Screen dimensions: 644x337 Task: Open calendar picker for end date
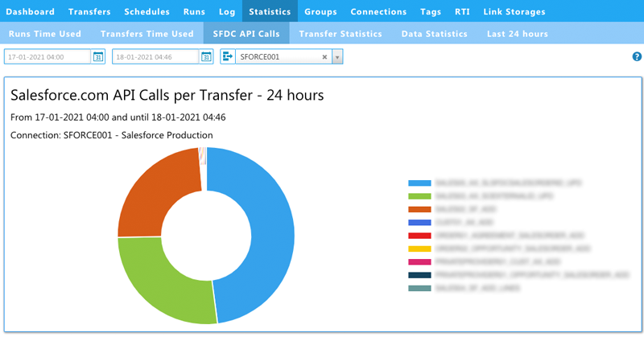tap(206, 56)
